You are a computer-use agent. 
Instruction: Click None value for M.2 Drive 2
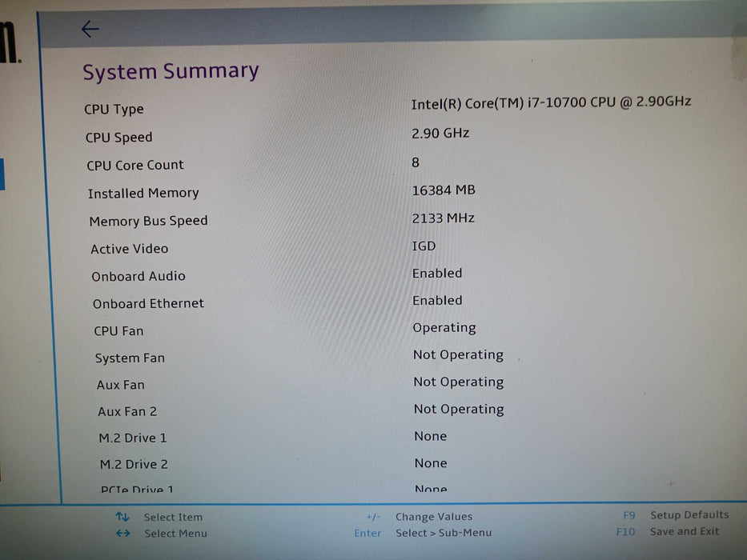coord(431,463)
